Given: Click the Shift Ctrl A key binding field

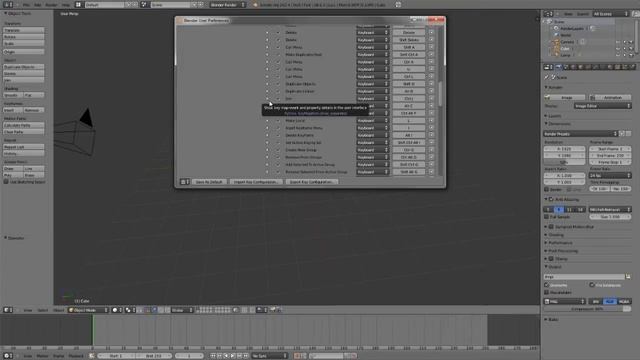Looking at the screenshot, I should coord(409,55).
